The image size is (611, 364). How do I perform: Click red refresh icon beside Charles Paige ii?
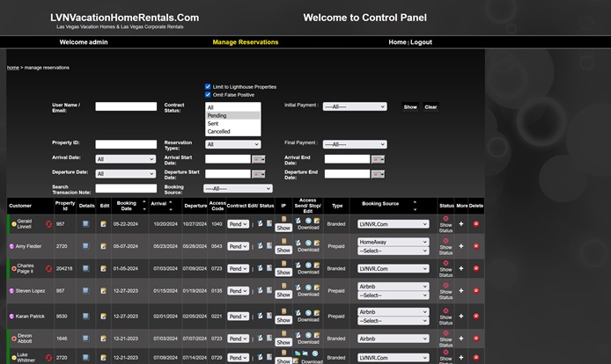pos(49,269)
